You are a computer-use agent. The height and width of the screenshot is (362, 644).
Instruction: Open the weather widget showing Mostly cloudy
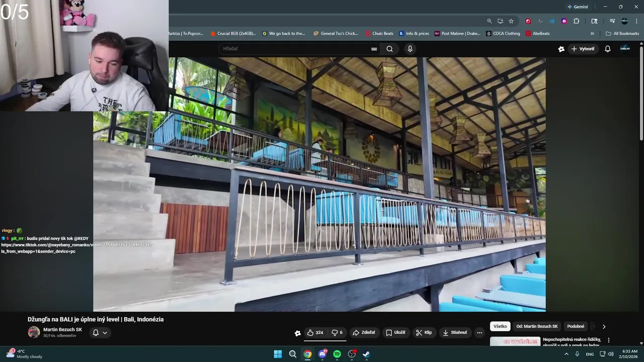click(x=24, y=354)
